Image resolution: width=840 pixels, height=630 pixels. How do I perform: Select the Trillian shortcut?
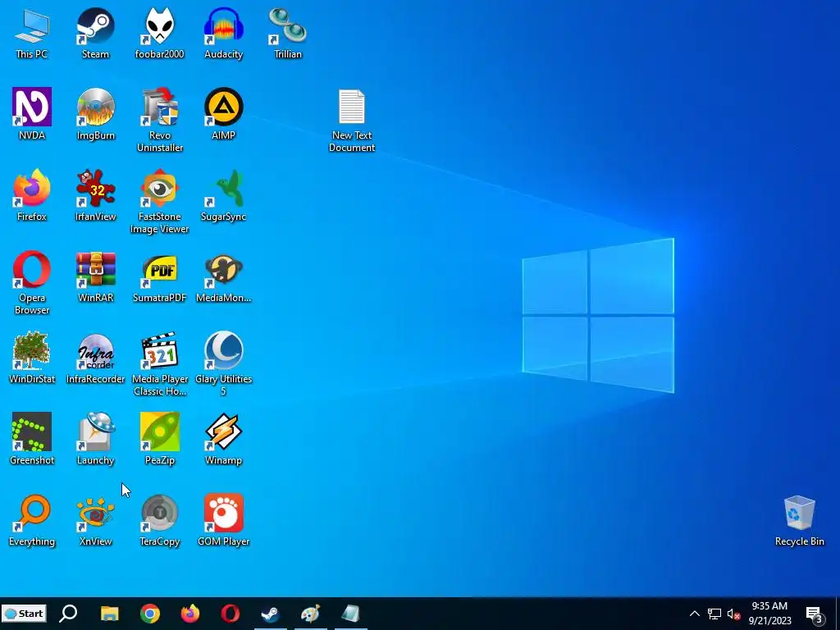(288, 32)
